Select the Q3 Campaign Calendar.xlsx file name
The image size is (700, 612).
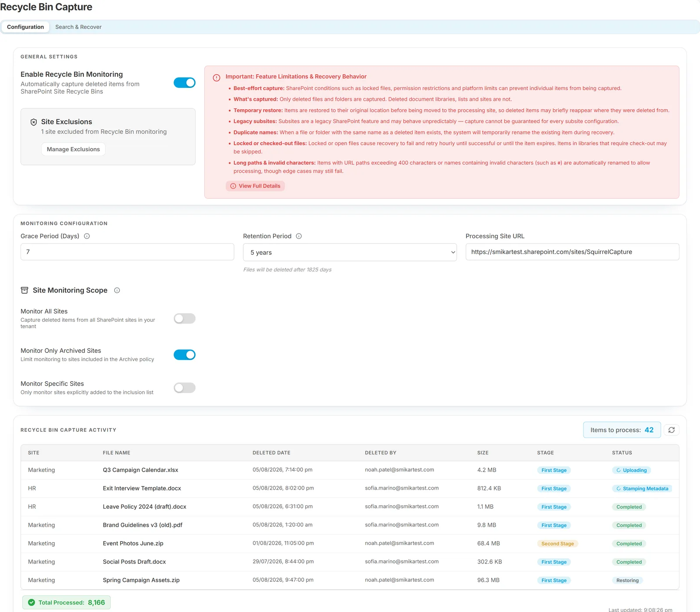[140, 470]
